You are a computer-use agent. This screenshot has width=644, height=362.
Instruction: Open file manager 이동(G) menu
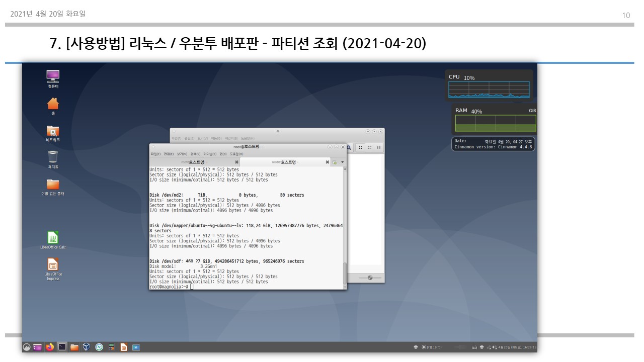click(x=216, y=138)
